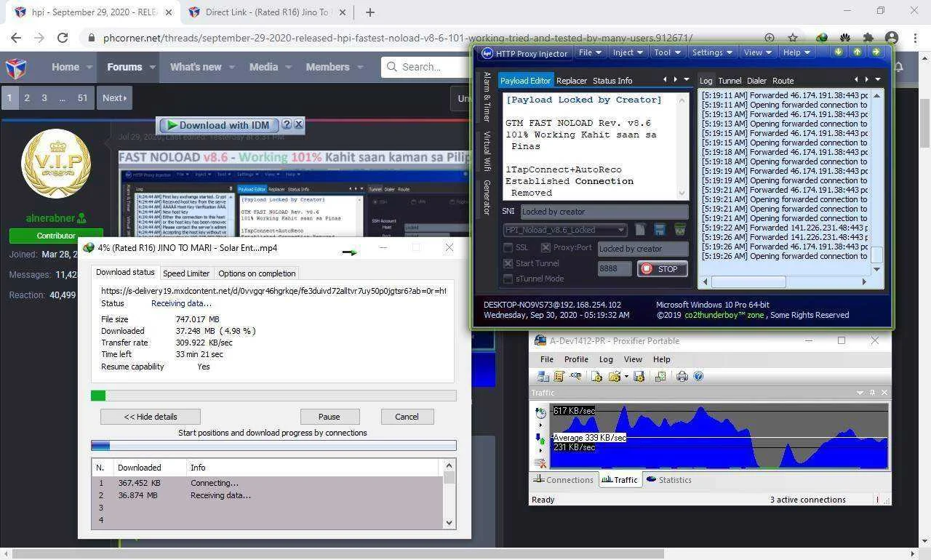
Task: Open the Tool menu dropdown
Action: (667, 52)
